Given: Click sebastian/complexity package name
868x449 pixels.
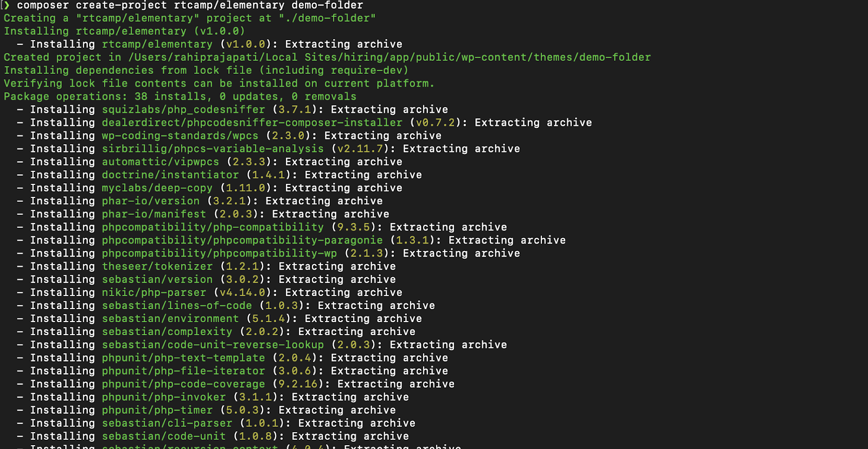Looking at the screenshot, I should click(167, 331).
